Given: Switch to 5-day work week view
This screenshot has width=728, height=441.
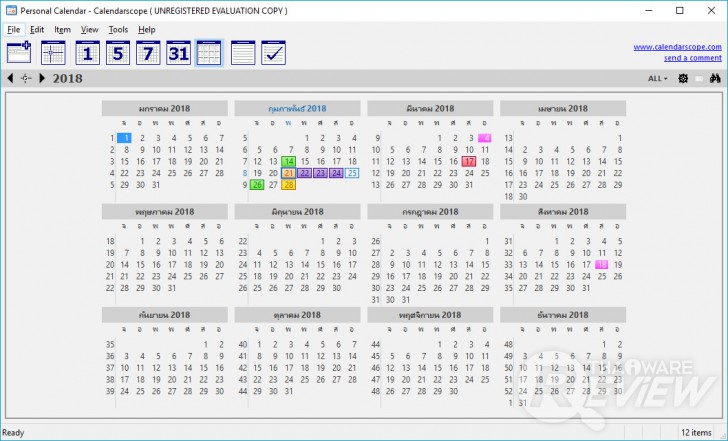Looking at the screenshot, I should click(x=117, y=52).
